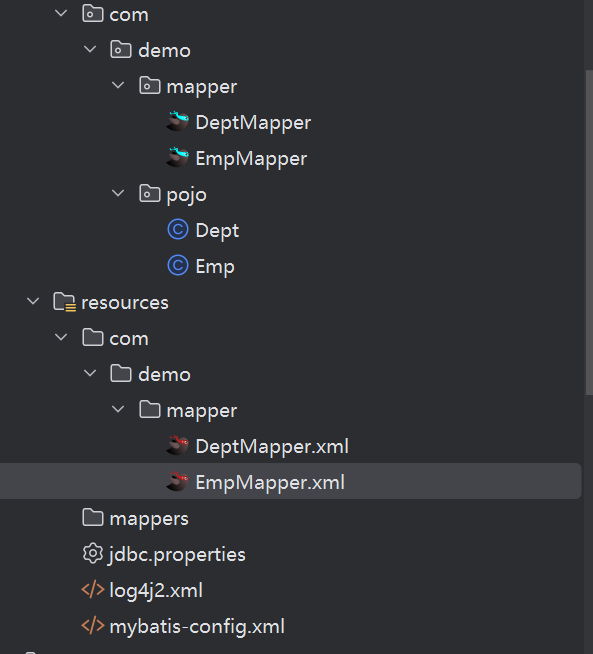Viewport: 593px width, 654px height.
Task: Click the vertical scrollbar of the project tree
Action: 589,232
